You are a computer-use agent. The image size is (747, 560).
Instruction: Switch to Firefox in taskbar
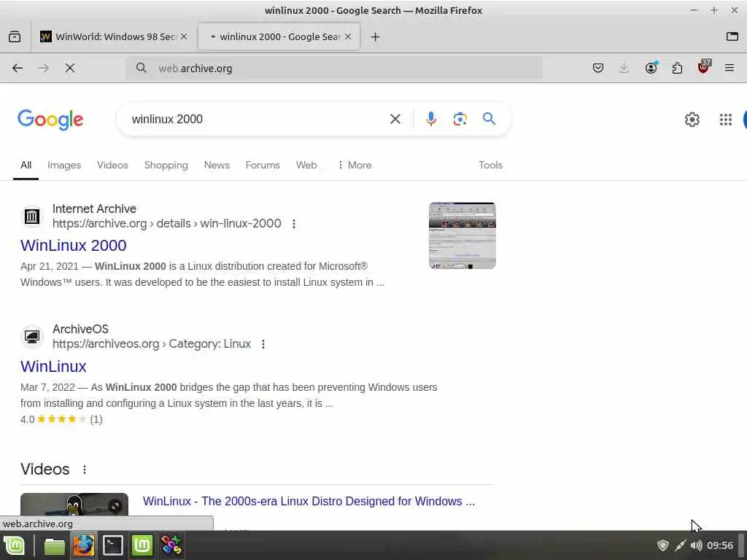point(83,545)
